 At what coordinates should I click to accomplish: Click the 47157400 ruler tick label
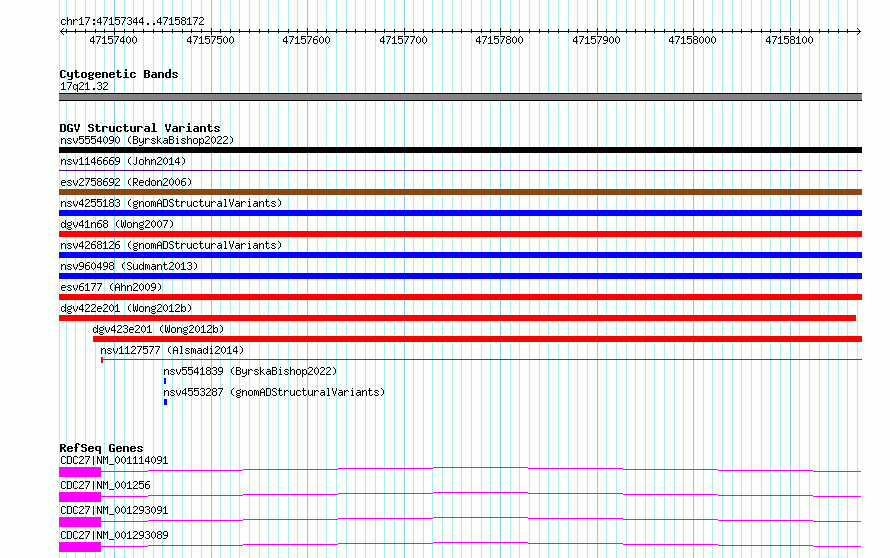(113, 40)
